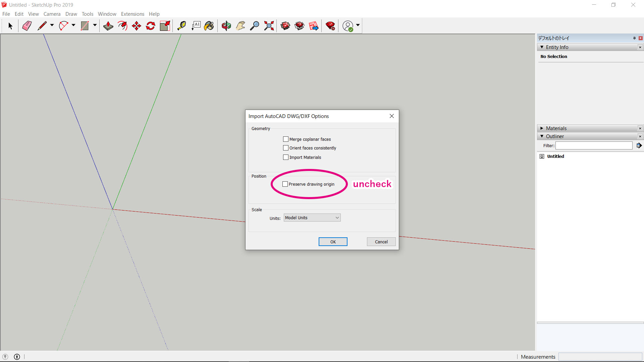Open the Tools menu
Viewport: 644px width, 362px height.
[88, 14]
